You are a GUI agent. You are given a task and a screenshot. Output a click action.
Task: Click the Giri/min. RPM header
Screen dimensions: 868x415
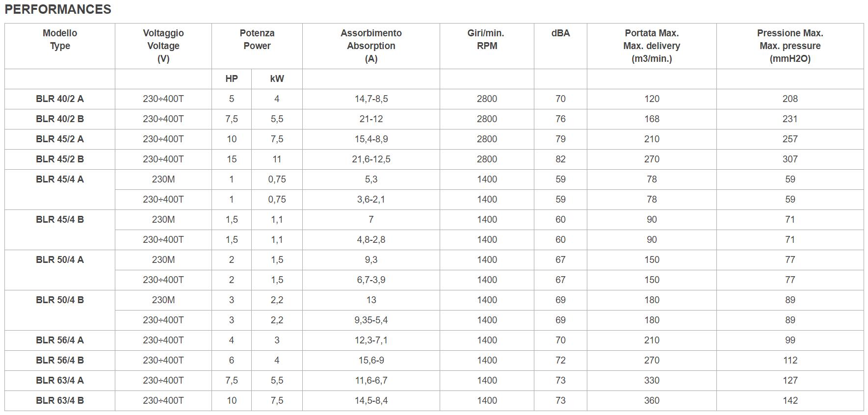(487, 46)
